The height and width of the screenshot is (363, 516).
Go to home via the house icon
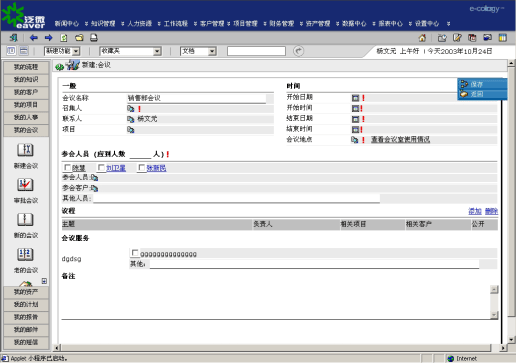pyautogui.click(x=422, y=38)
